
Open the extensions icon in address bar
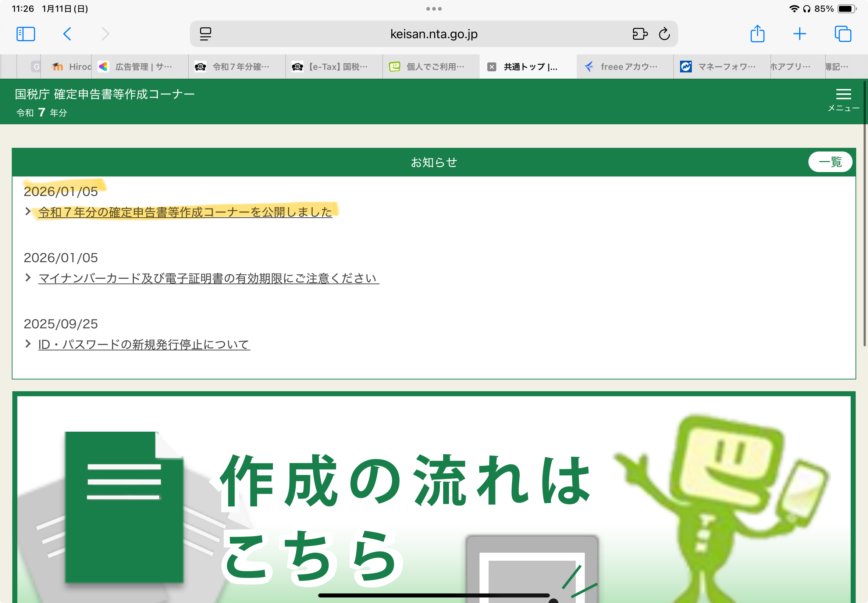[x=640, y=34]
